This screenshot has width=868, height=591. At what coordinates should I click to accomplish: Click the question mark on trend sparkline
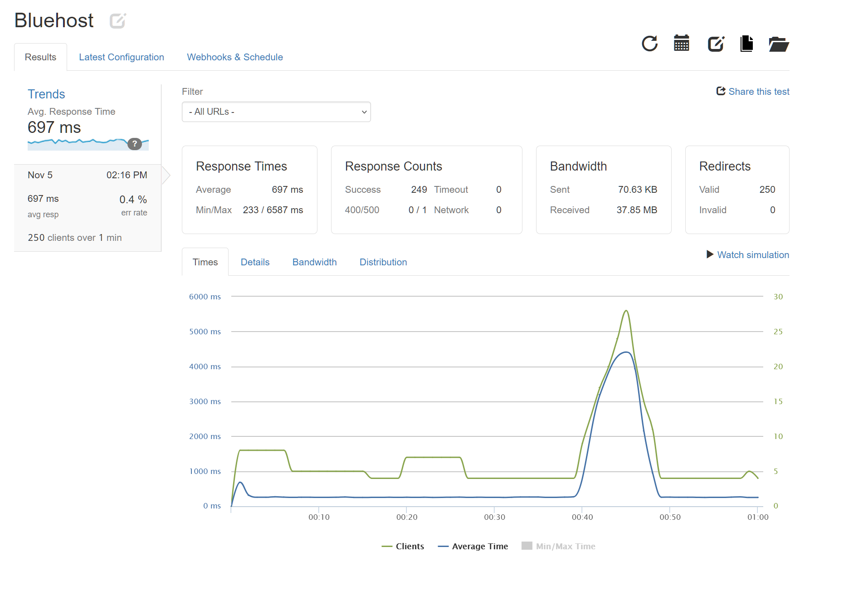coord(134,144)
